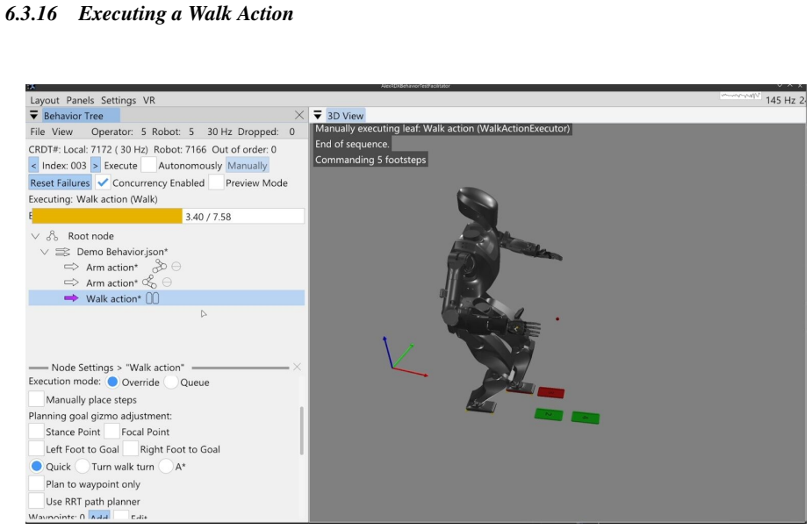
Task: Click the first Arm action circle-minus icon
Action: 176,267
